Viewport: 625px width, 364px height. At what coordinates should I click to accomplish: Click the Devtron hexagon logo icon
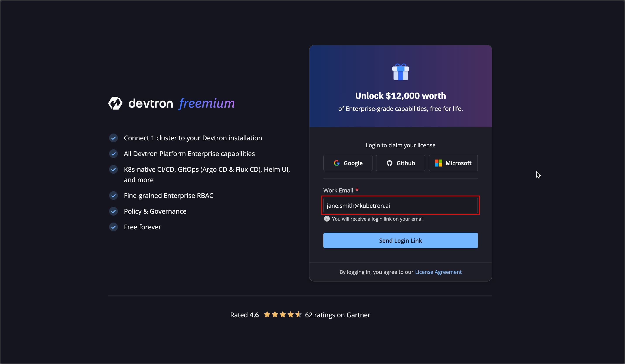(115, 103)
